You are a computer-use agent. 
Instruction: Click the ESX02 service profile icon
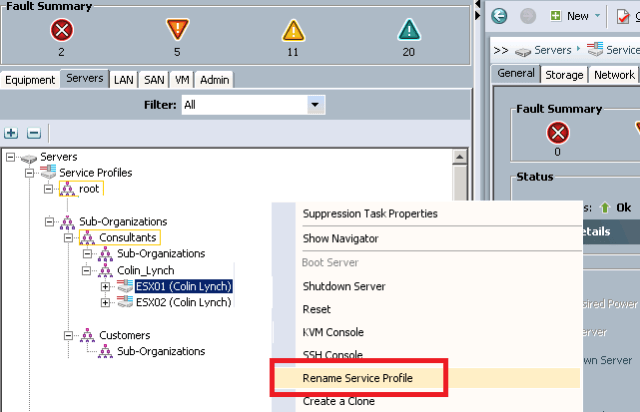125,302
